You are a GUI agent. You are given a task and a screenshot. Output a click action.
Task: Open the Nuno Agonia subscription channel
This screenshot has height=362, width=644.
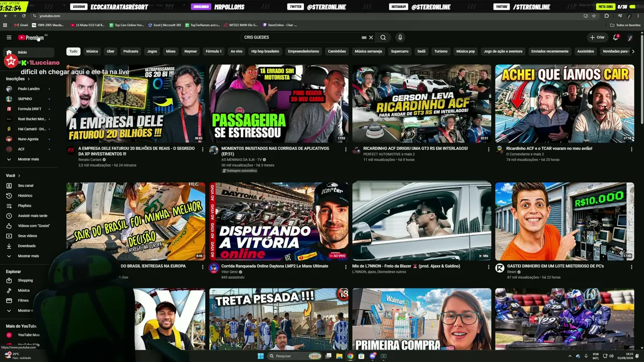tap(29, 139)
